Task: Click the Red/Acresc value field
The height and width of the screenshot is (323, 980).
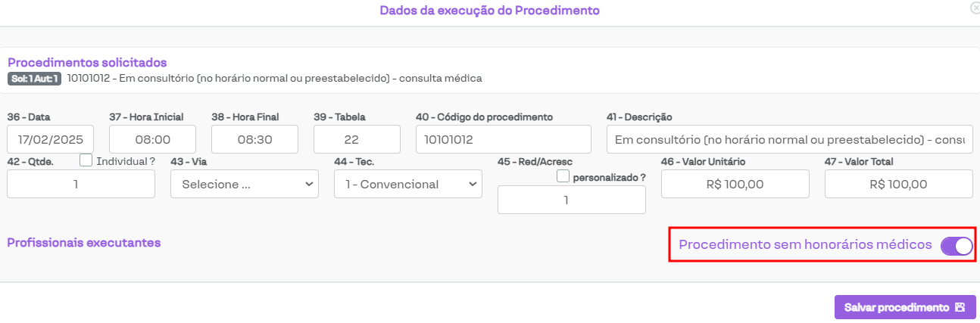Action: [571, 200]
